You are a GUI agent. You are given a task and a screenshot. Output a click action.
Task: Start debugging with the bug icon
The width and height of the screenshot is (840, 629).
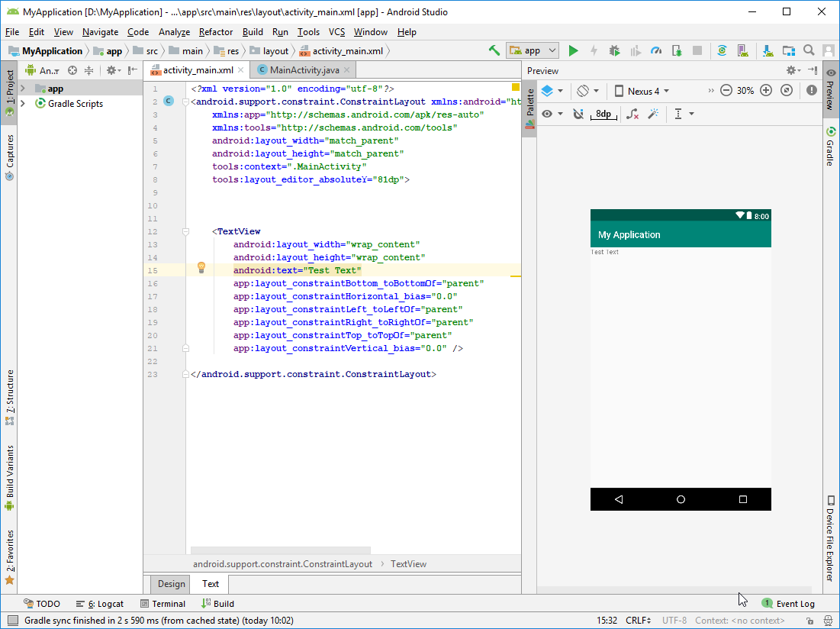(614, 50)
